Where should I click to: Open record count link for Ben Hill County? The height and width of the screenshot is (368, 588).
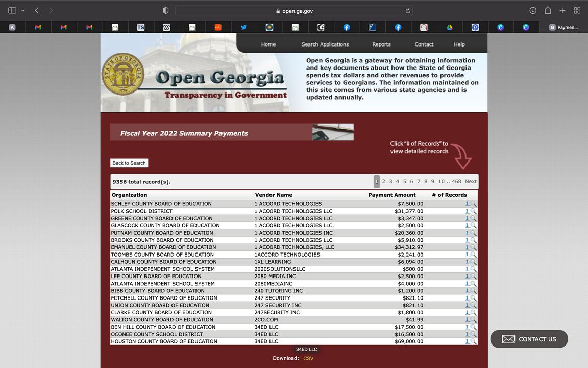tap(467, 327)
